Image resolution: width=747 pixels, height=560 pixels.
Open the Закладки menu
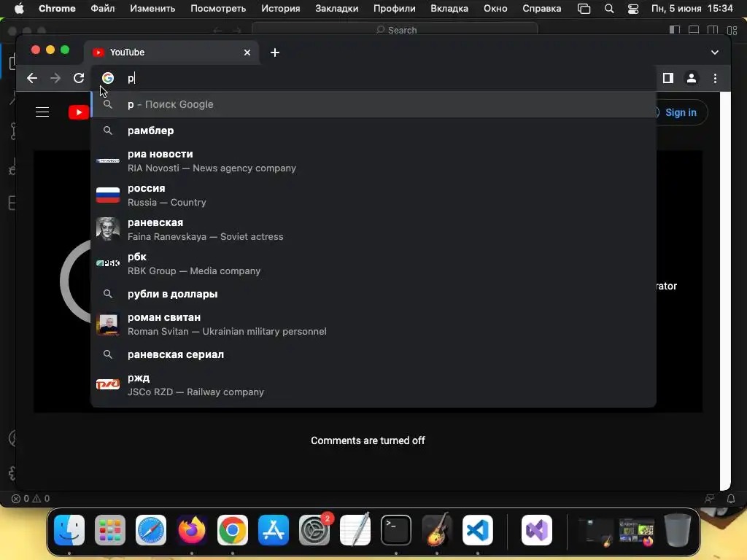point(337,9)
